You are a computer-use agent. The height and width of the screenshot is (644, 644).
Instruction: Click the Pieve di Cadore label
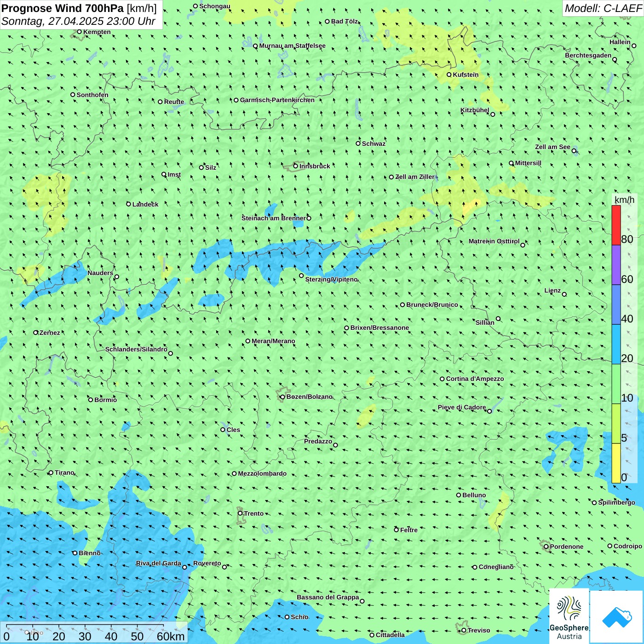[461, 407]
